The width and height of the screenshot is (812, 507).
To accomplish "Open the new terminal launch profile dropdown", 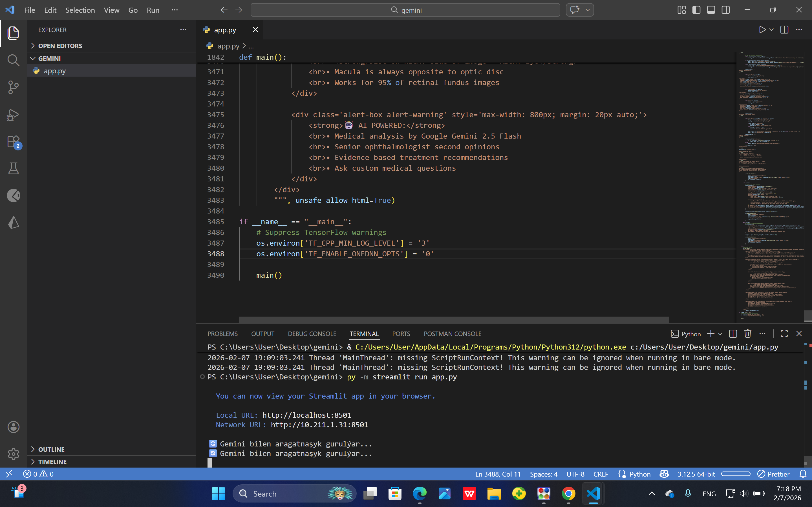I will [720, 334].
